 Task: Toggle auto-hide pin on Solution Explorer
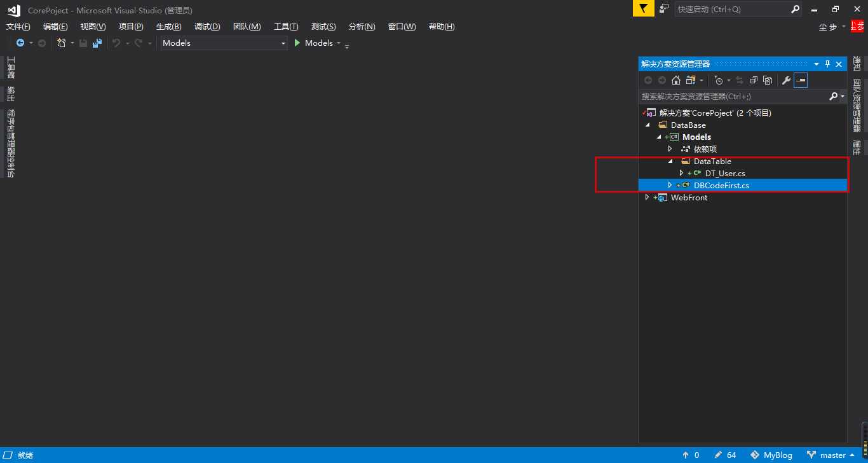coord(828,64)
